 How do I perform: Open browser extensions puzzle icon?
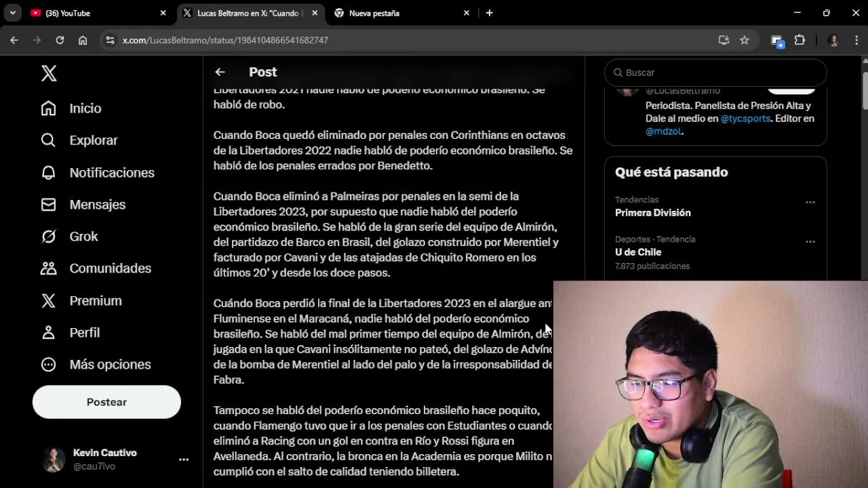(800, 40)
